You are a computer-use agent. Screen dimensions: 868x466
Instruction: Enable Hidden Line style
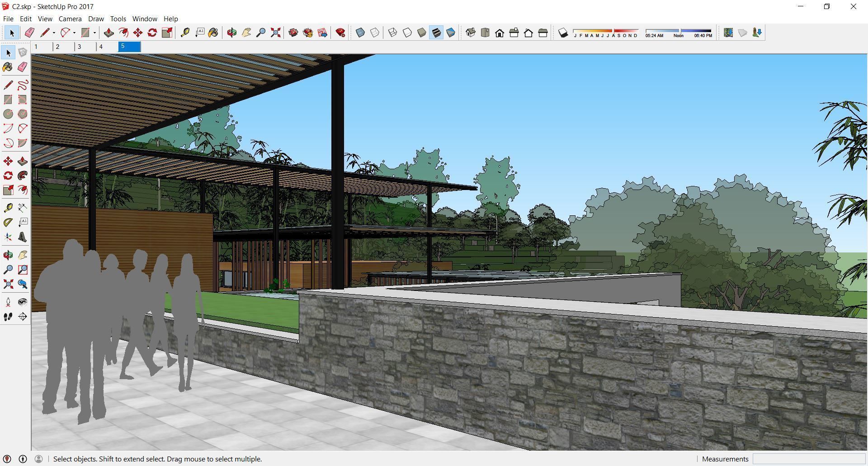pos(407,33)
